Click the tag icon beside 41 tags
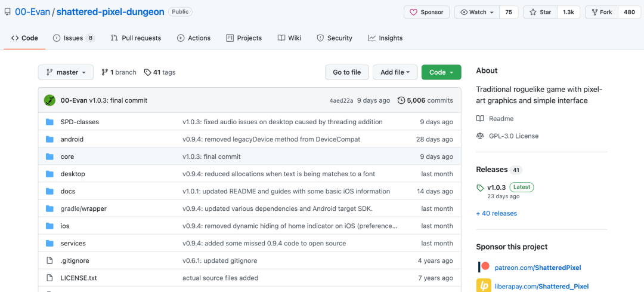Image resolution: width=644 pixels, height=292 pixels. (x=147, y=72)
